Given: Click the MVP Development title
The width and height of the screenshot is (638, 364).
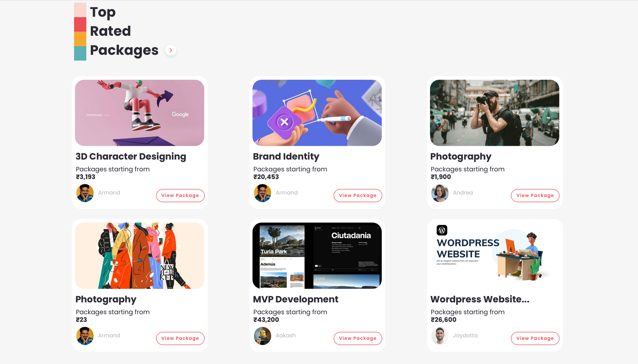Looking at the screenshot, I should click(296, 299).
